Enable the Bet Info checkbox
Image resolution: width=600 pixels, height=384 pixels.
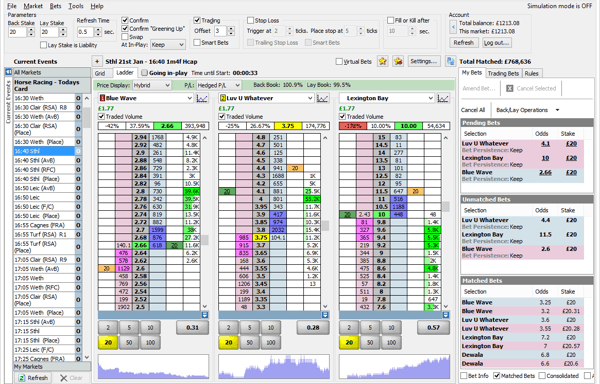click(464, 376)
